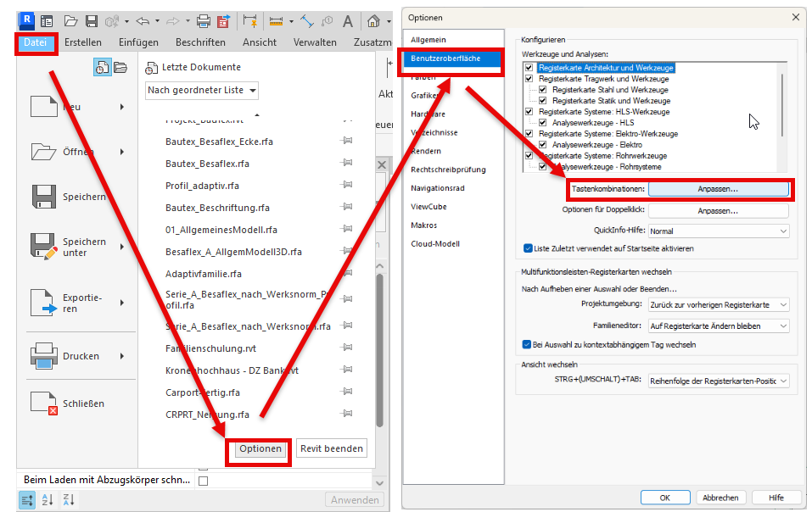Click the Measure ruler icon in toolbar

coord(276,20)
